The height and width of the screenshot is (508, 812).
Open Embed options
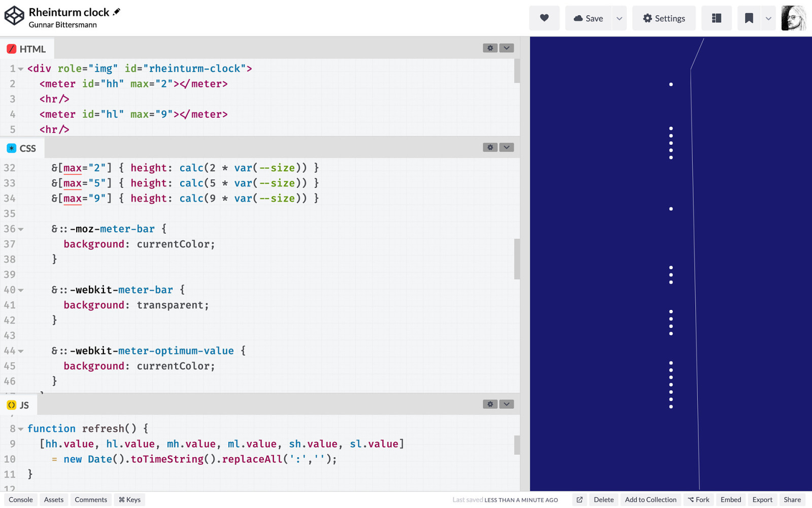(731, 499)
